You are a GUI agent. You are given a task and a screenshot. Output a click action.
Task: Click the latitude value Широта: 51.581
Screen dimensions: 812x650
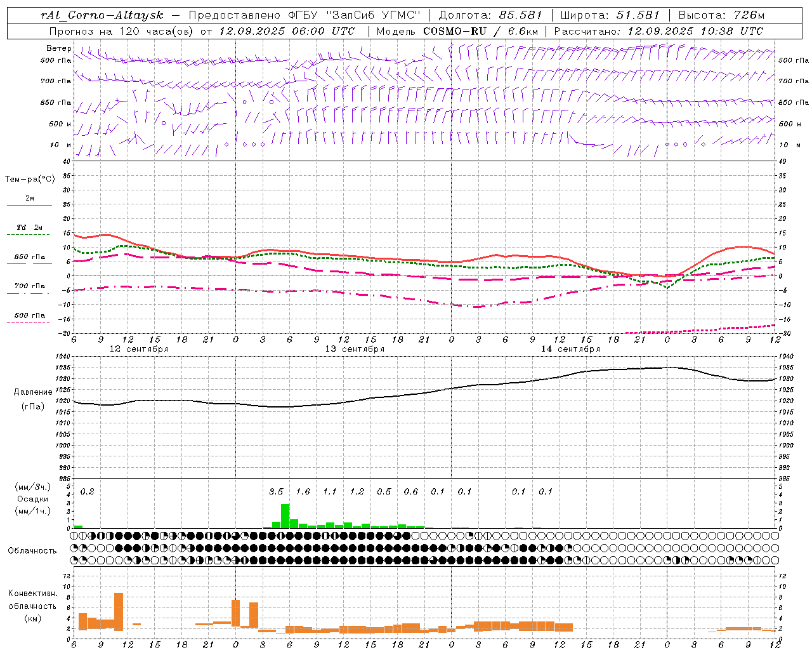click(610, 15)
